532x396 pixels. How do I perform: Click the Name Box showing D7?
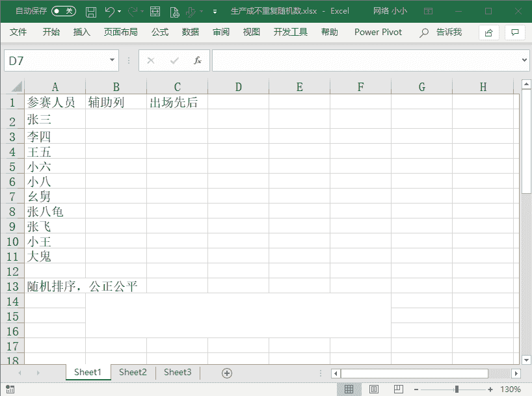pos(56,60)
